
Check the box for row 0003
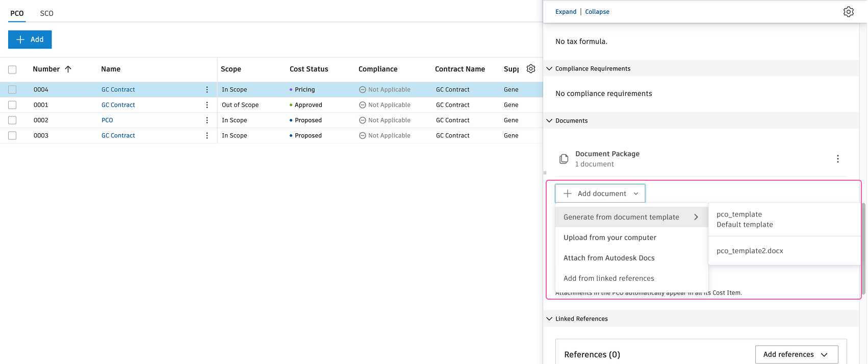[12, 135]
